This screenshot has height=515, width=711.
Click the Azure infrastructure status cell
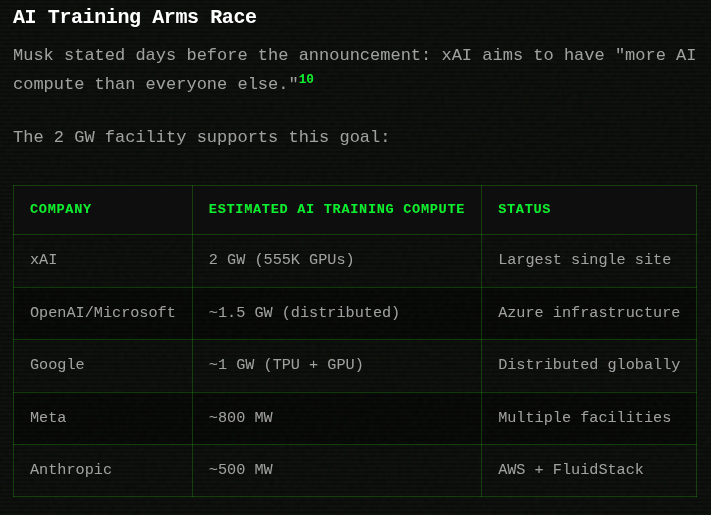tap(589, 313)
